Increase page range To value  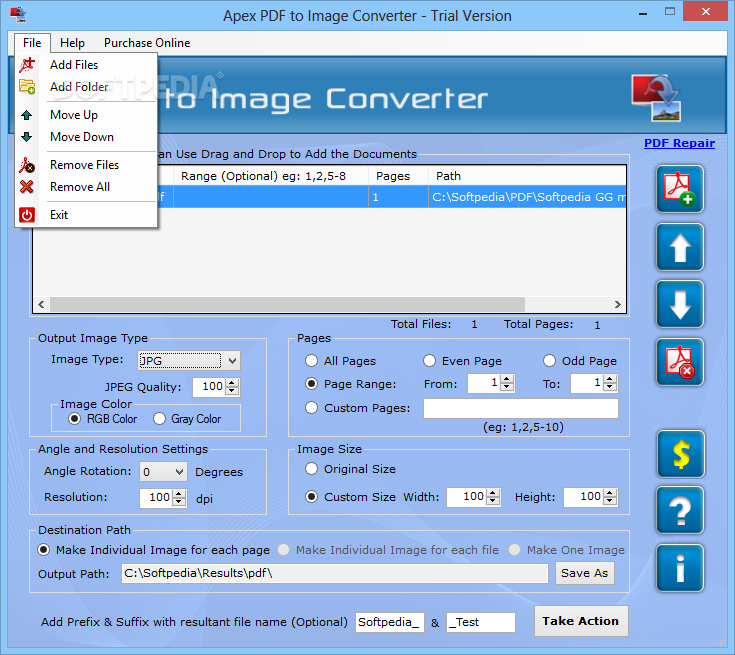(609, 379)
